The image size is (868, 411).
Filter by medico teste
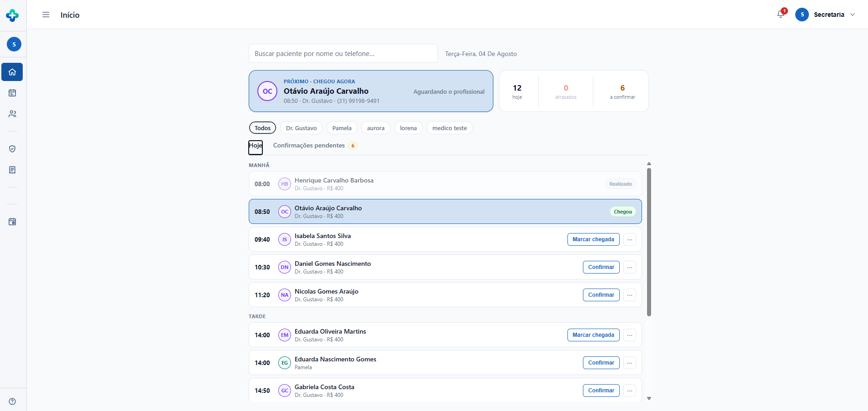[x=450, y=128]
